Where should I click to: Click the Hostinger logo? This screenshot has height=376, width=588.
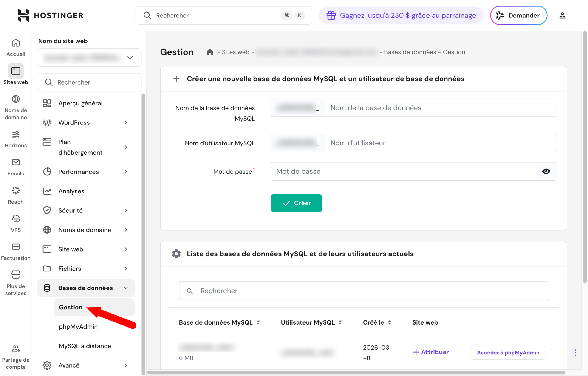click(51, 15)
